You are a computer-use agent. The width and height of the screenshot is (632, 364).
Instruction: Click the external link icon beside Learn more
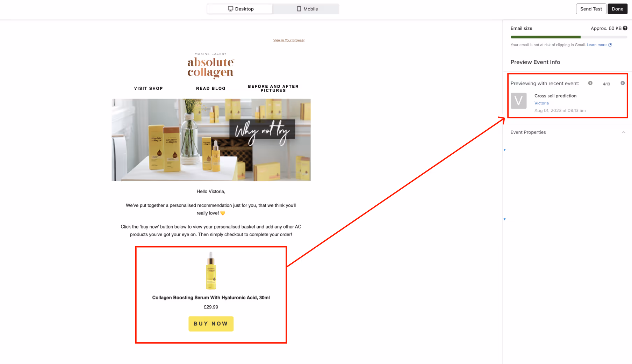pos(610,45)
